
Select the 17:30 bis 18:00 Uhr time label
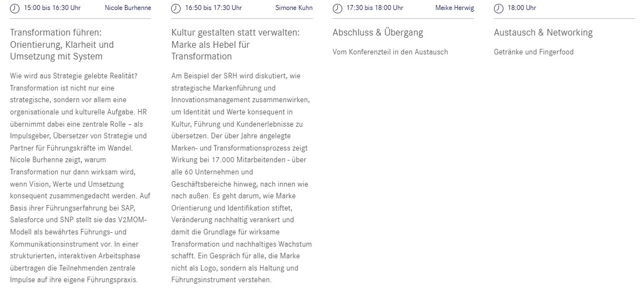click(375, 8)
